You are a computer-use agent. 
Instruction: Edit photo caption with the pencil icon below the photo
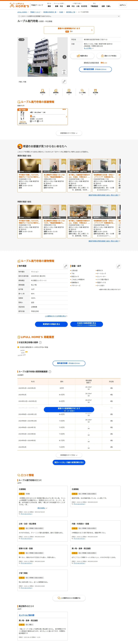64,81
